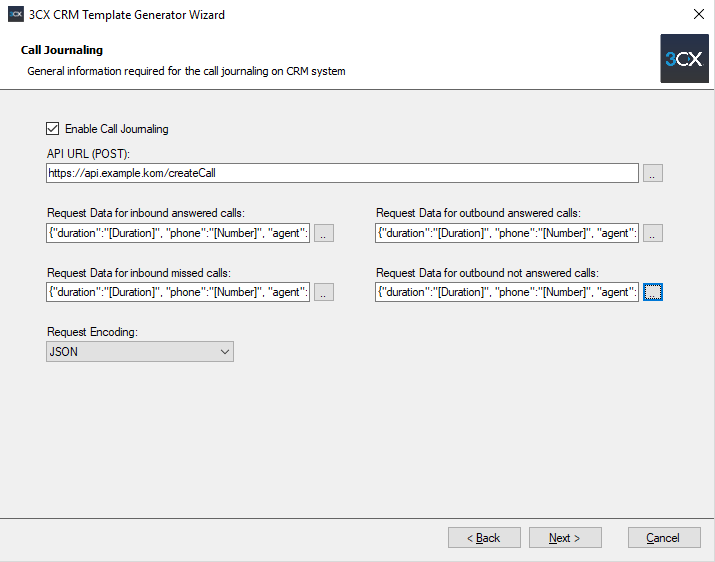The width and height of the screenshot is (715, 562).
Task: Open the editor button beside API URL field
Action: 653,173
